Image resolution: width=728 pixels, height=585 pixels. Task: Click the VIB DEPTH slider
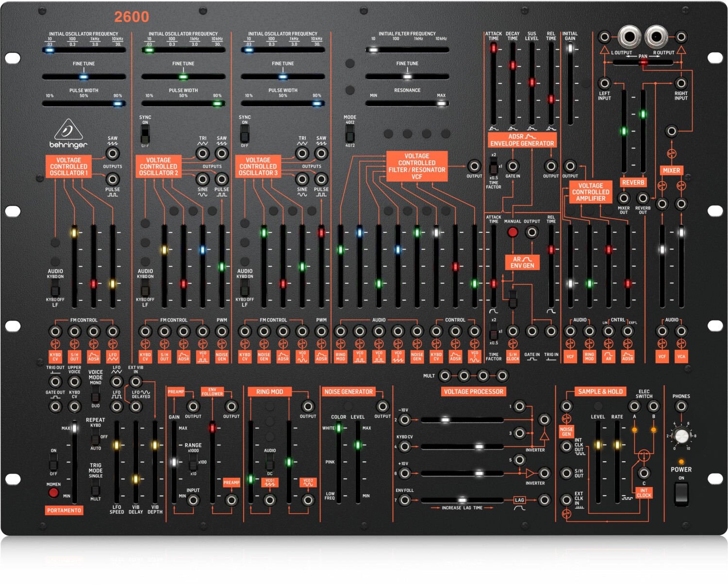[x=155, y=462]
